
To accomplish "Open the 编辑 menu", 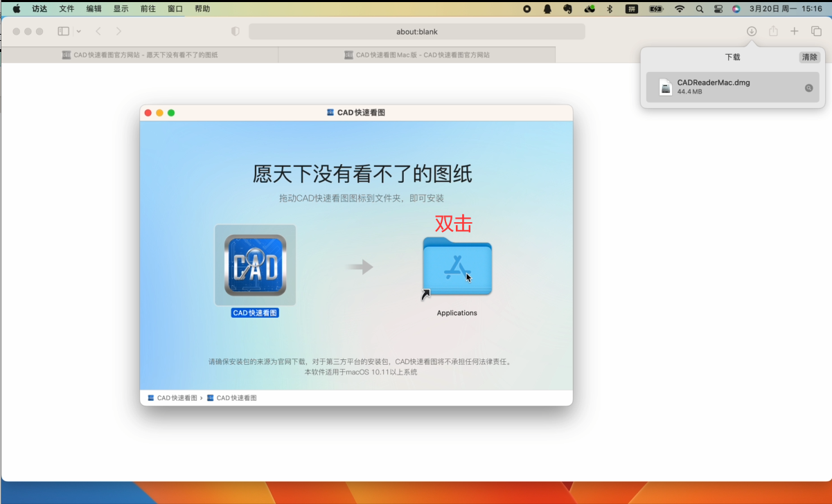I will [x=94, y=9].
